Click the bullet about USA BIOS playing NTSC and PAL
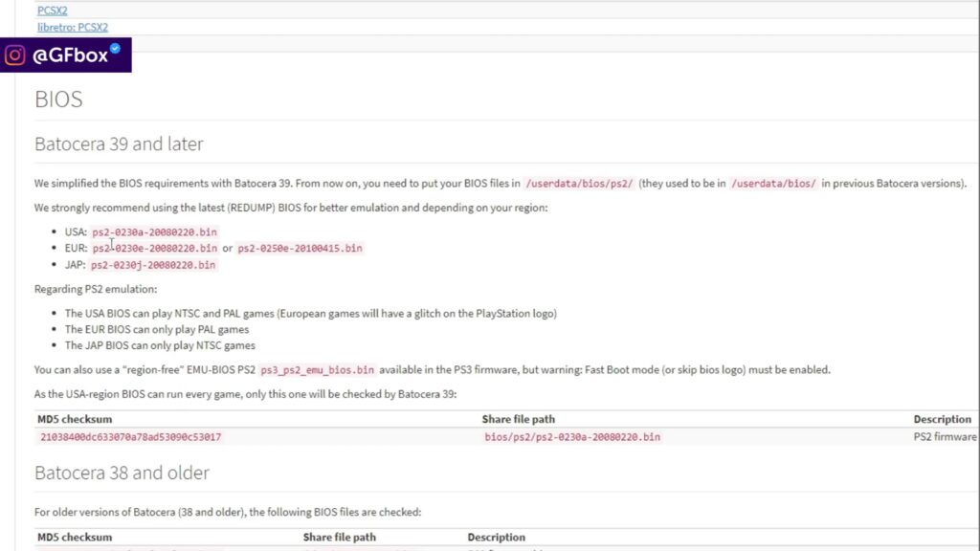Viewport: 980px width, 551px height. coord(311,314)
